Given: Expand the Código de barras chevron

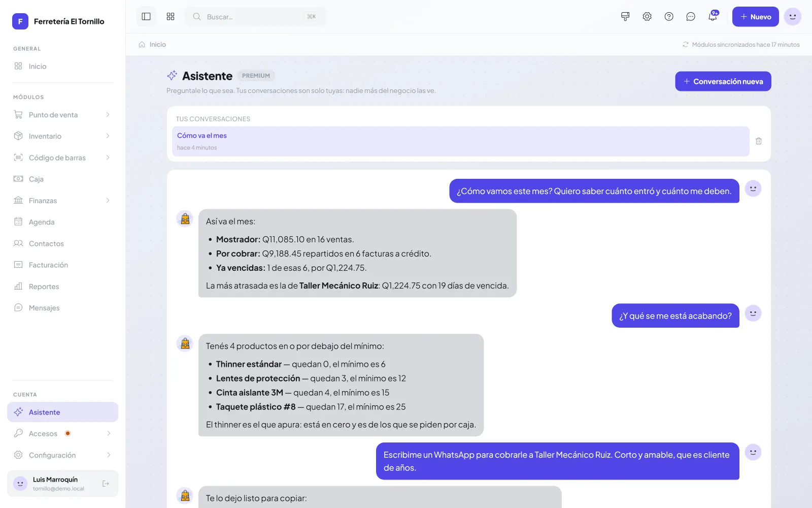Looking at the screenshot, I should (x=108, y=157).
